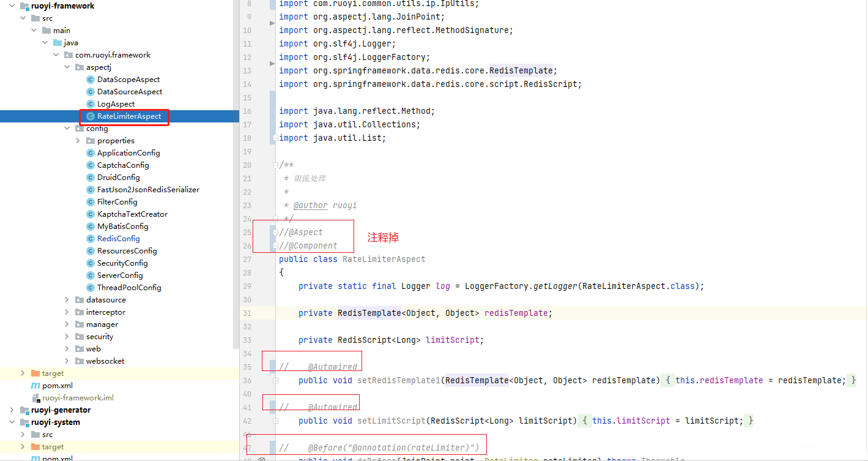Expand the manager package
This screenshot has height=461, width=868.
pyautogui.click(x=67, y=324)
